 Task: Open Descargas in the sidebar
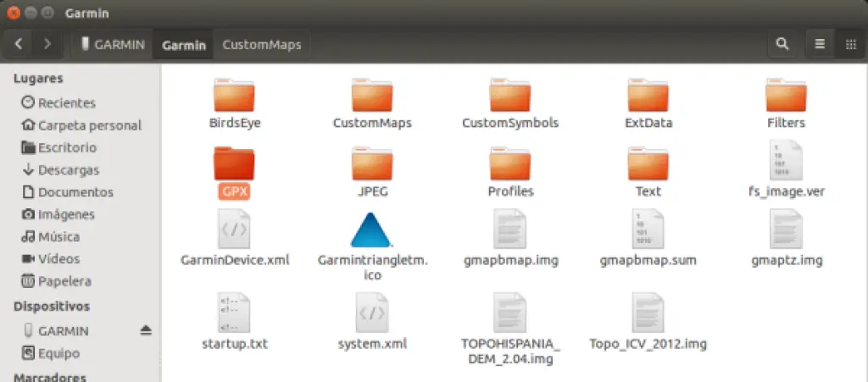coord(60,169)
